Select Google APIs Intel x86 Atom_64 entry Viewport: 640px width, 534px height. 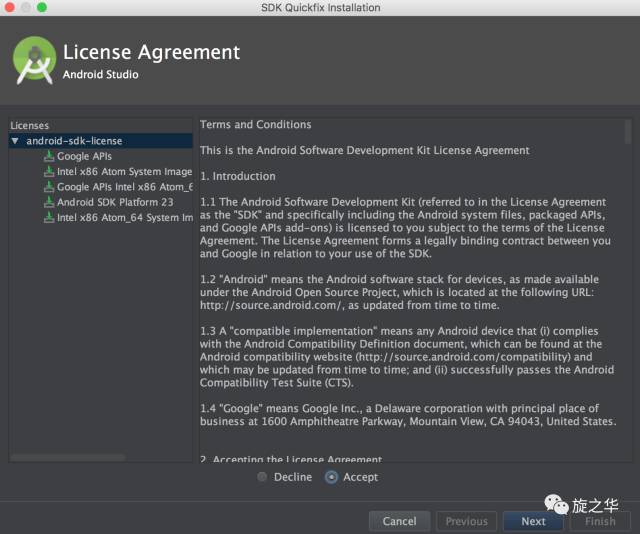(125, 187)
